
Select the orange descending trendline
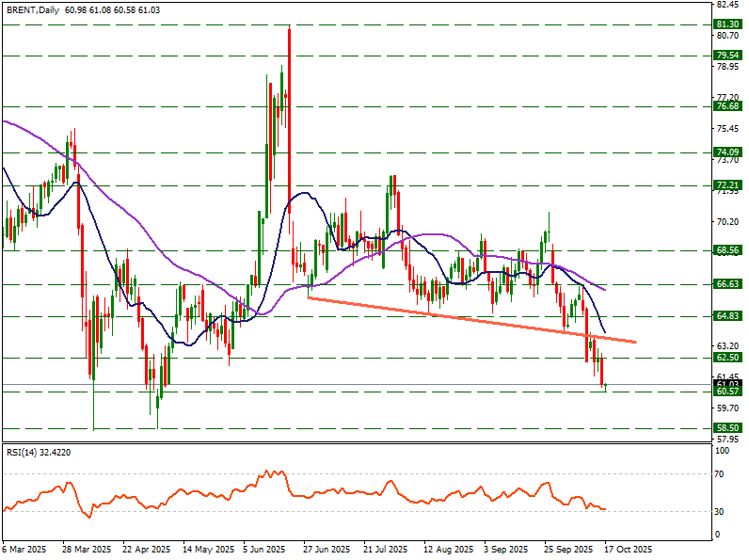tap(470, 319)
